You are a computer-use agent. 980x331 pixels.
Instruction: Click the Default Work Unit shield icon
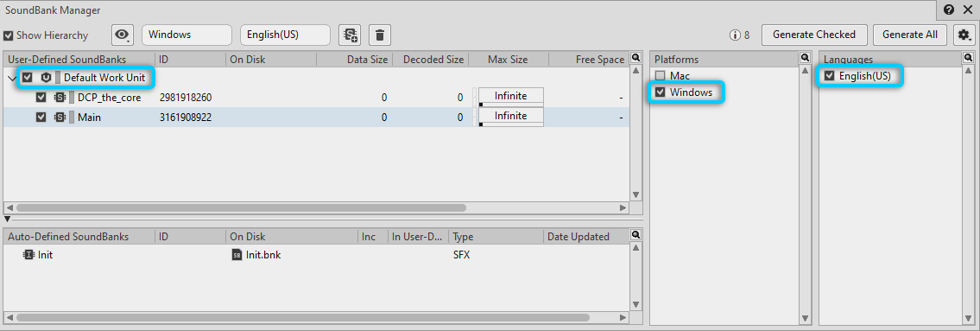(46, 78)
